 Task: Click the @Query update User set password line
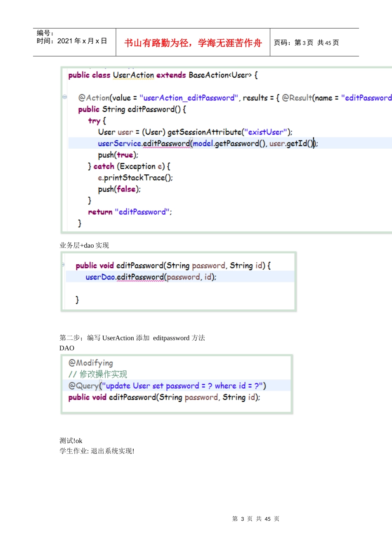pos(167,386)
